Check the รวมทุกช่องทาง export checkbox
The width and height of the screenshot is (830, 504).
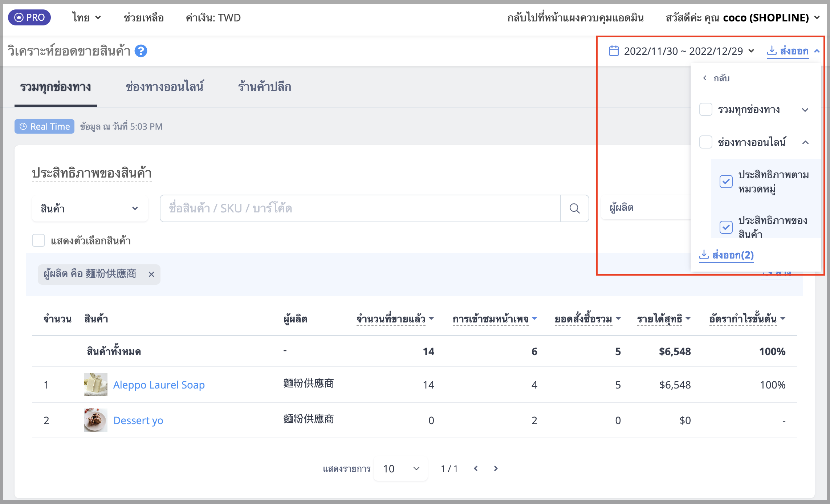pos(706,109)
